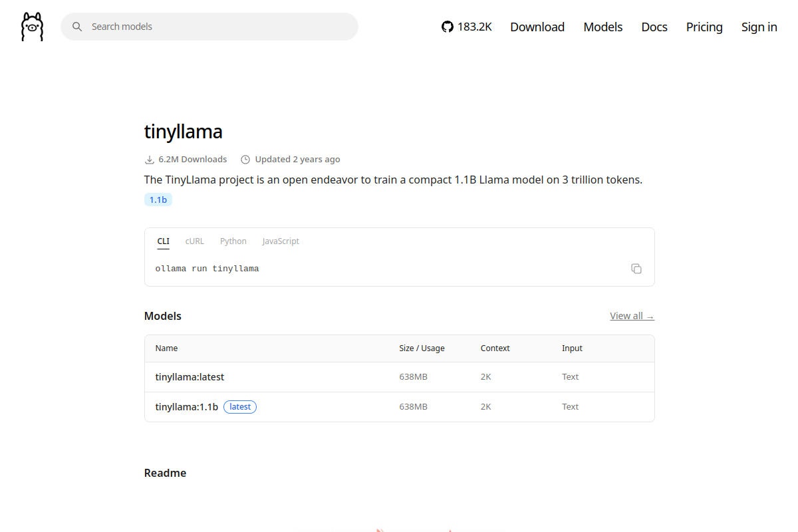798x532 pixels.
Task: Click the '6.2M Downloads' text
Action: tap(193, 160)
